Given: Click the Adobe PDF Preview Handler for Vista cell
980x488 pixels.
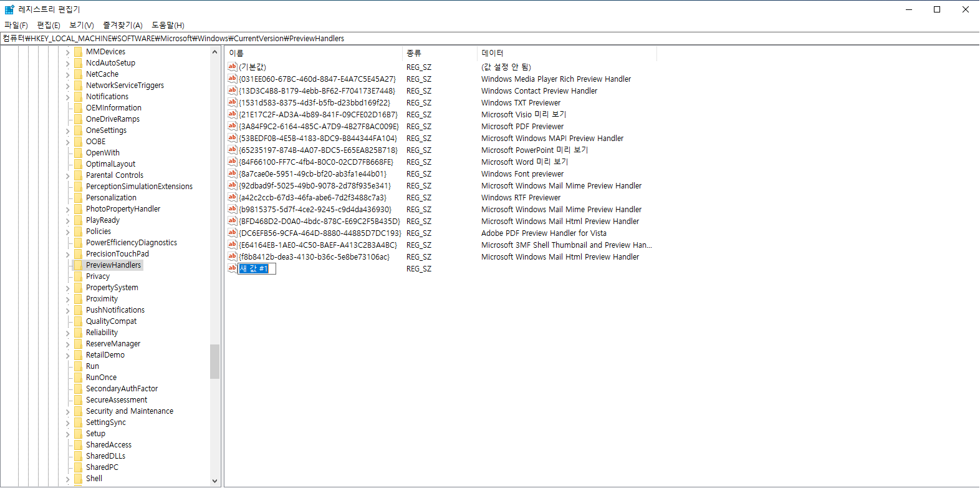Looking at the screenshot, I should (544, 233).
